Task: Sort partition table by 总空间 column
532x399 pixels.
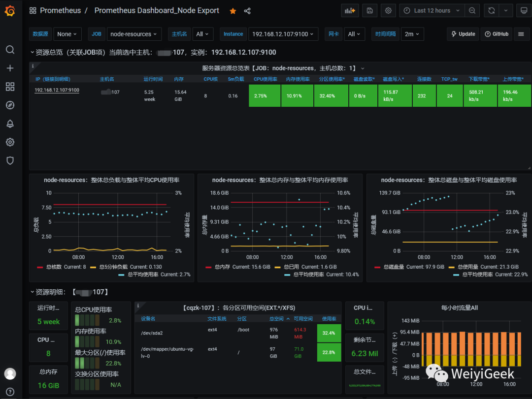Action: [x=279, y=319]
